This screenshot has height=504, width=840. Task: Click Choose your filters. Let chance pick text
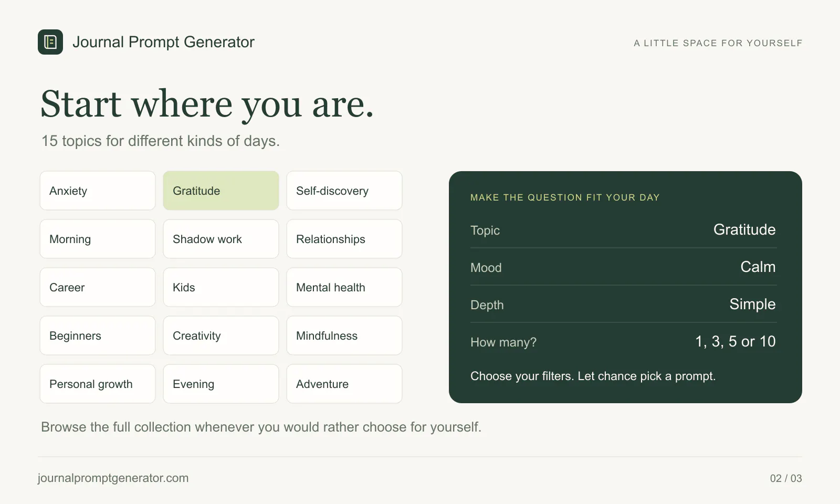point(593,376)
